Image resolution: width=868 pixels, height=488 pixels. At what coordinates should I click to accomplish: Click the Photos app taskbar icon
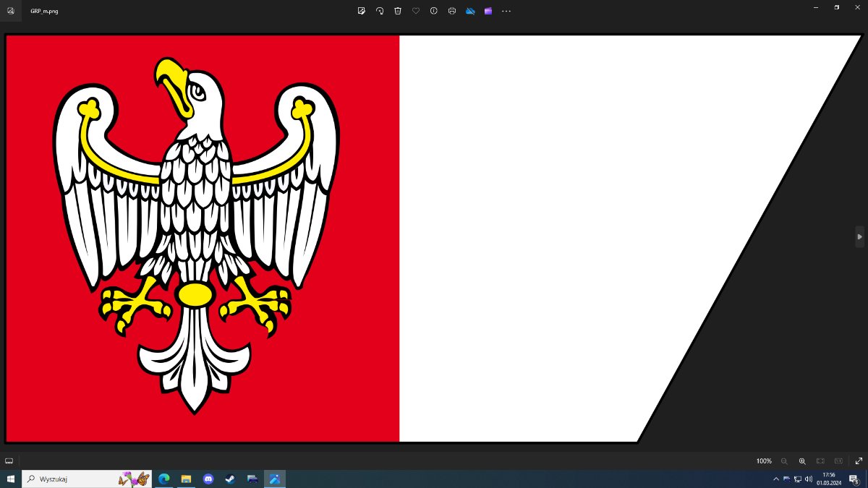point(275,479)
